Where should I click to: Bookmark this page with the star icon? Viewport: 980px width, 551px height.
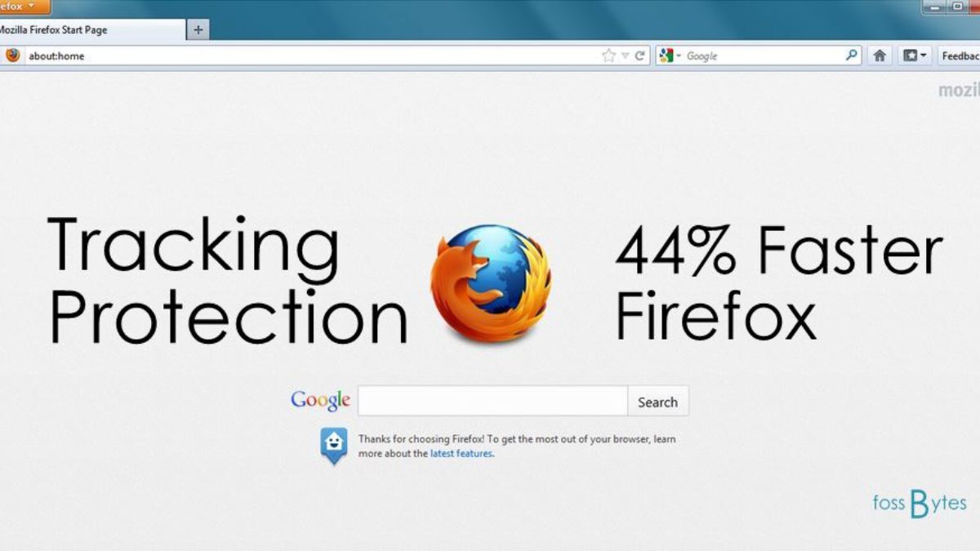click(608, 56)
